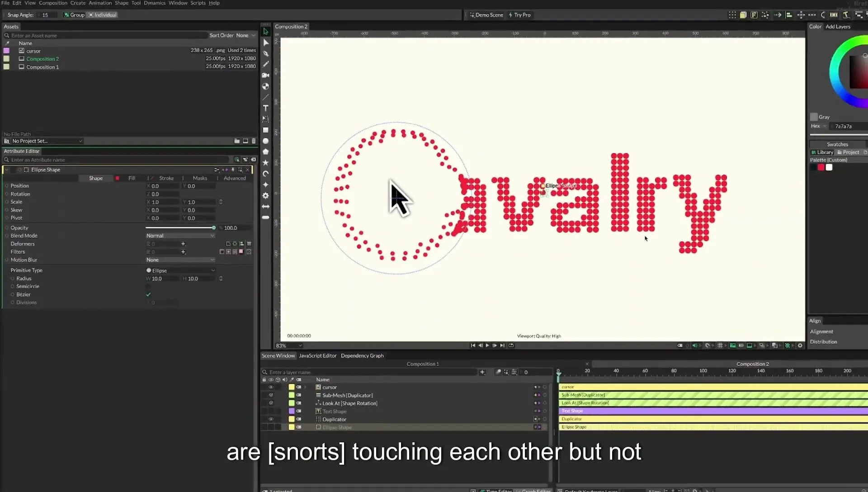
Task: Open the Sort Order dropdown
Action: pos(245,35)
